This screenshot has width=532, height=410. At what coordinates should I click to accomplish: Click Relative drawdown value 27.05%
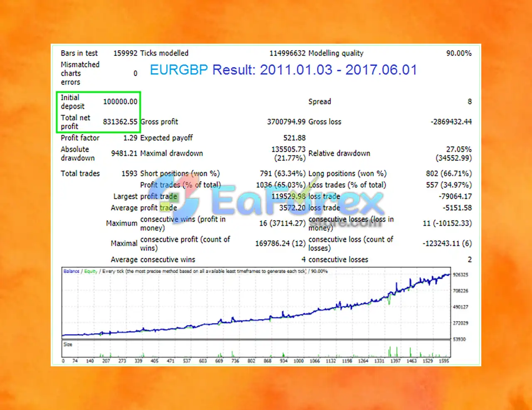(459, 149)
